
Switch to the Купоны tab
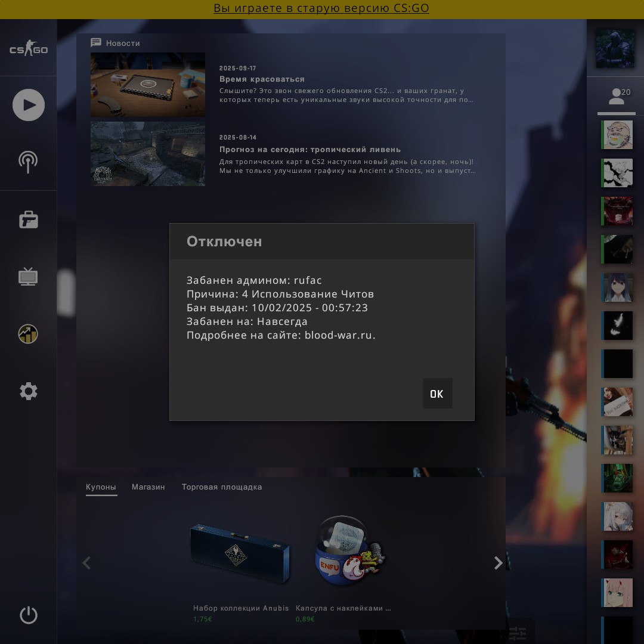pos(101,487)
